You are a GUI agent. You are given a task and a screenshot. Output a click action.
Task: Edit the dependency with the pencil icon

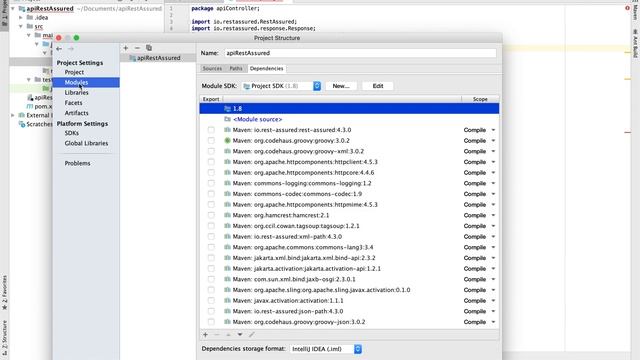click(x=251, y=335)
